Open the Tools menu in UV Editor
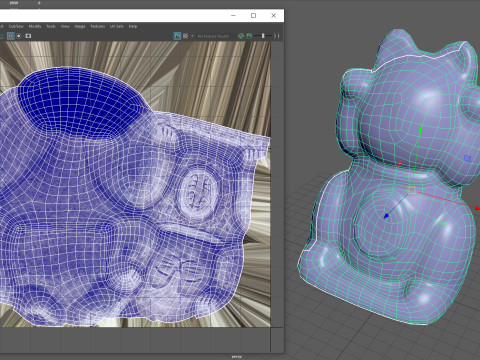Image resolution: width=480 pixels, height=360 pixels. pos(51,26)
